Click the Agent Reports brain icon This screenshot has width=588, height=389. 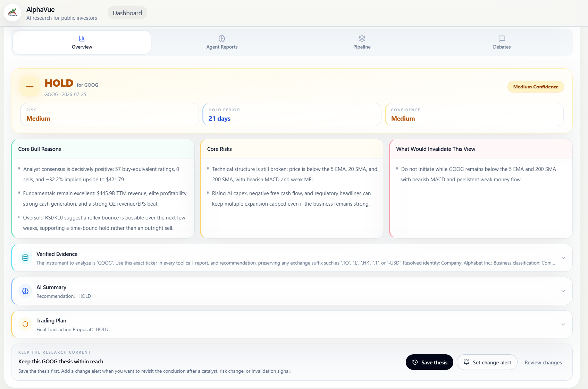click(222, 38)
